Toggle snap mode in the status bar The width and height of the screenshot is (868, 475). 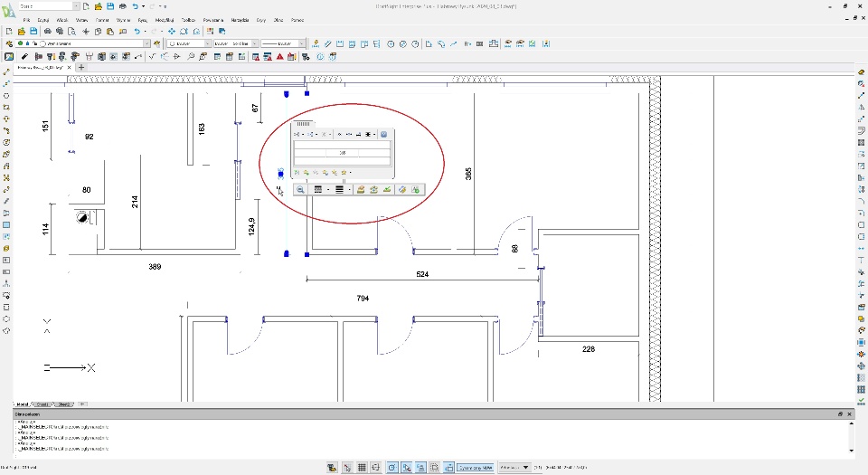[347, 468]
